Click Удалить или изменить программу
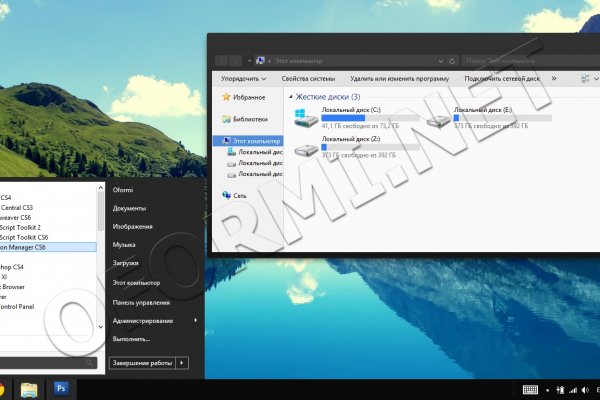This screenshot has width=600, height=400. [x=399, y=78]
